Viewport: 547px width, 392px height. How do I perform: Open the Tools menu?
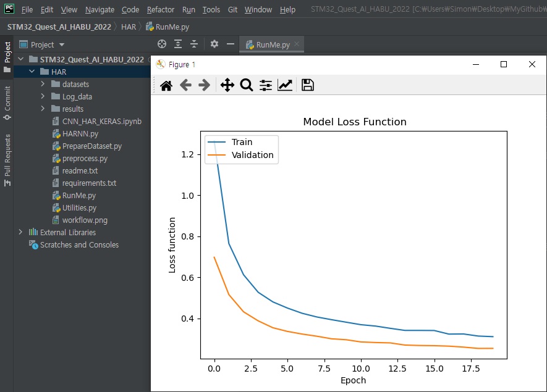211,9
